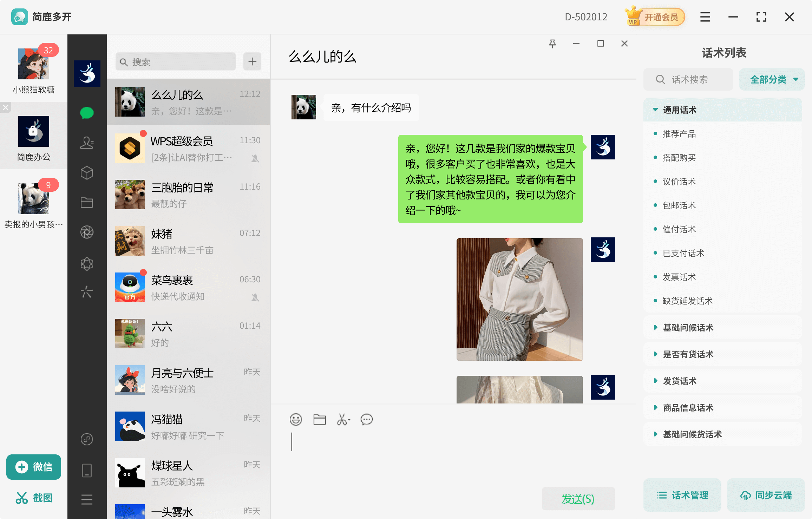Open the Contacts panel in the sidebar
812x519 pixels.
[87, 143]
